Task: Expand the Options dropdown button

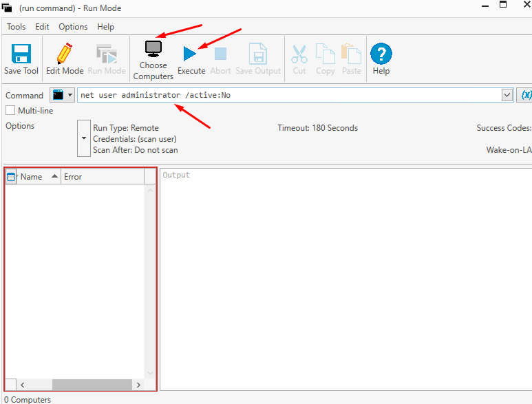Action: click(x=83, y=138)
